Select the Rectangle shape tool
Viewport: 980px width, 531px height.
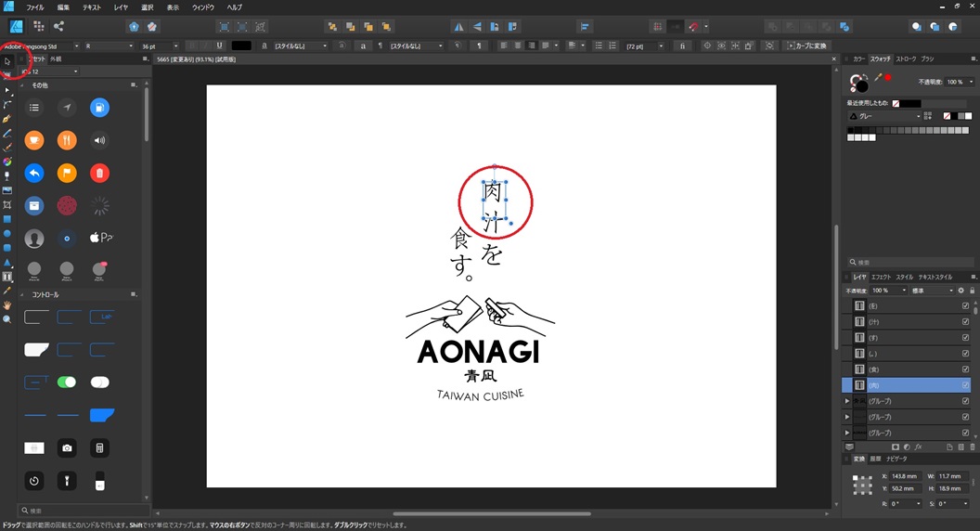6,219
